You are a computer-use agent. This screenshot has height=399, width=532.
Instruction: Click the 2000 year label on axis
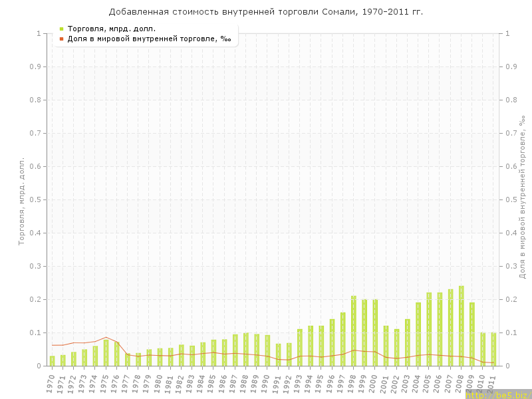tap(374, 383)
